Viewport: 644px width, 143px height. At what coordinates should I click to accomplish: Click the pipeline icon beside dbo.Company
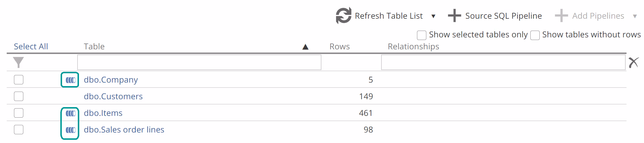pos(71,80)
